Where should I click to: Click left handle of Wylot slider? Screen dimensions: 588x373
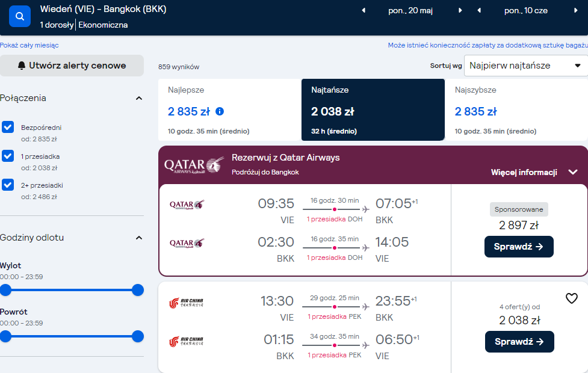(x=5, y=290)
